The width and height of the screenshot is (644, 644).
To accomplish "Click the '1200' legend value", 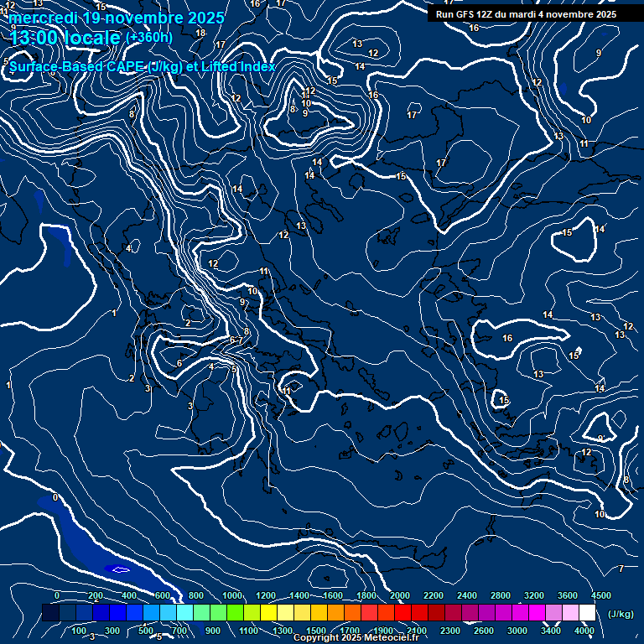I will [266, 595].
